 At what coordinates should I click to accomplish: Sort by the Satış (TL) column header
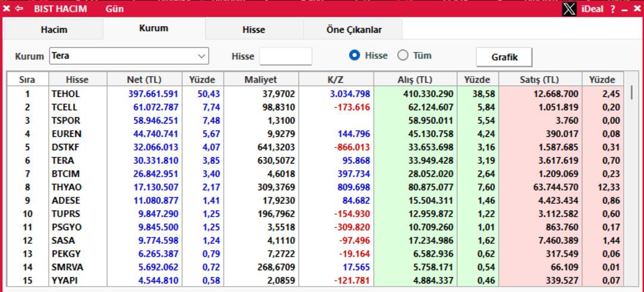(540, 80)
